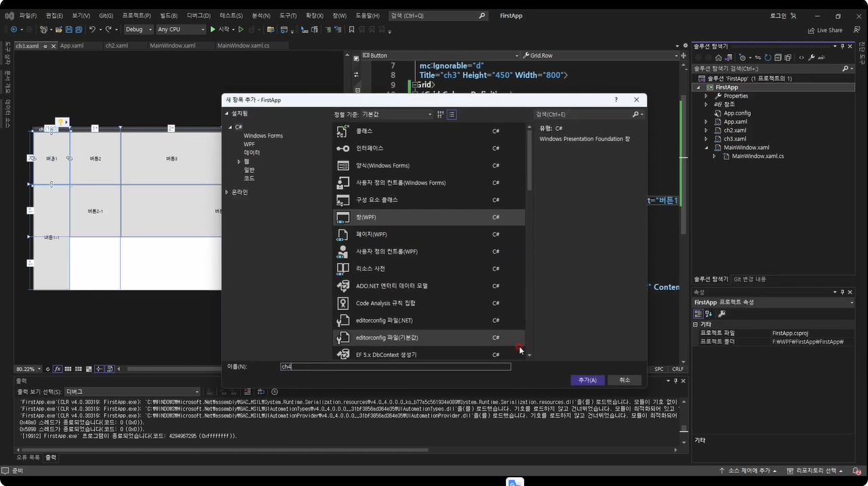Click View Code icon in Solution Explorer
Image resolution: width=868 pixels, height=486 pixels.
click(x=802, y=58)
